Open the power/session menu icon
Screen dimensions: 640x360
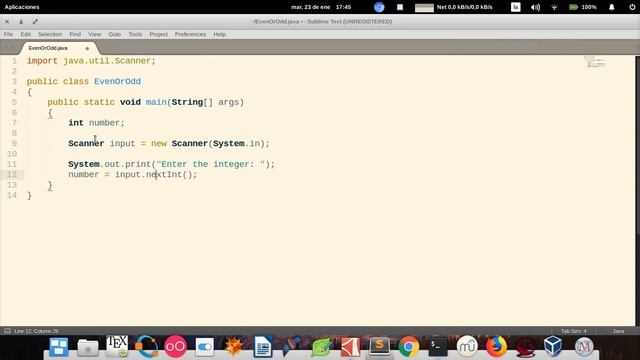pos(632,7)
